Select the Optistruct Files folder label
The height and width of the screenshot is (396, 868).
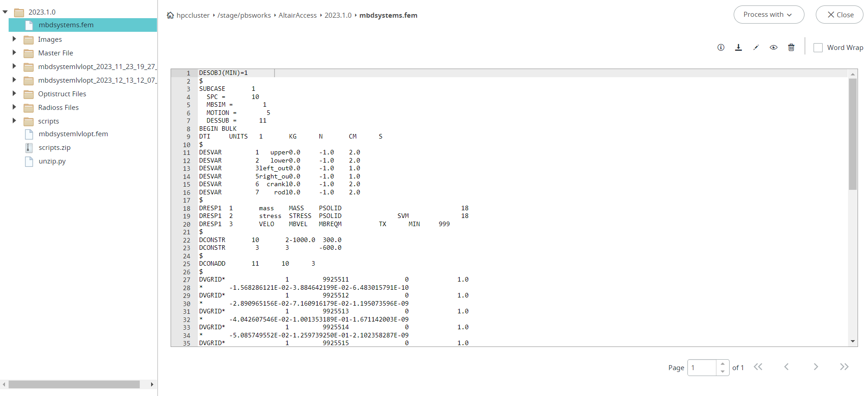click(x=62, y=94)
